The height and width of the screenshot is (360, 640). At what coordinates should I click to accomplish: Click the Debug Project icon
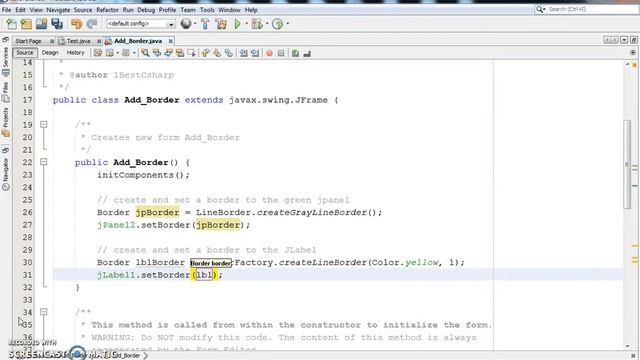coord(257,24)
